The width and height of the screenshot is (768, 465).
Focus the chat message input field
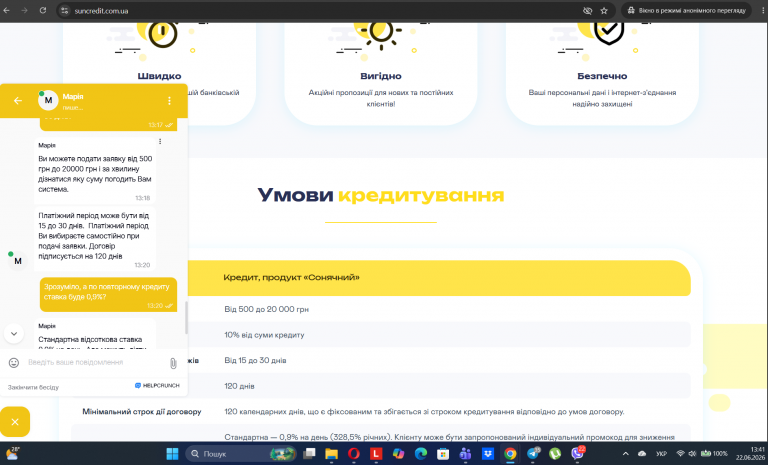(x=96, y=363)
